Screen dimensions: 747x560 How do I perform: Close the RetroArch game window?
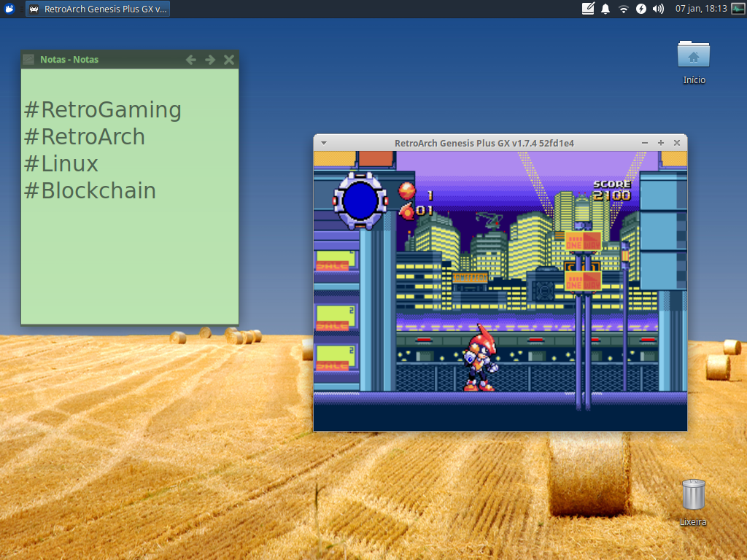pyautogui.click(x=676, y=143)
